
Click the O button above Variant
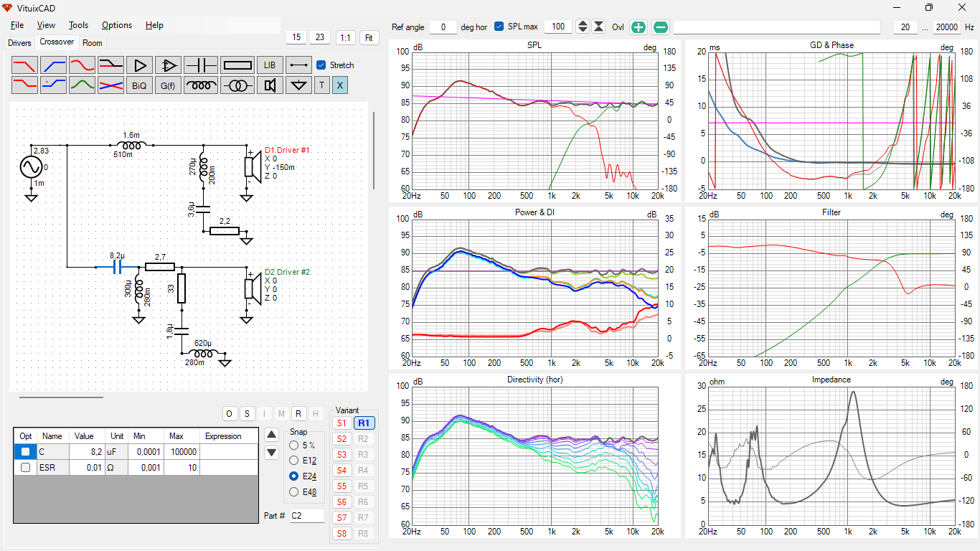[229, 413]
